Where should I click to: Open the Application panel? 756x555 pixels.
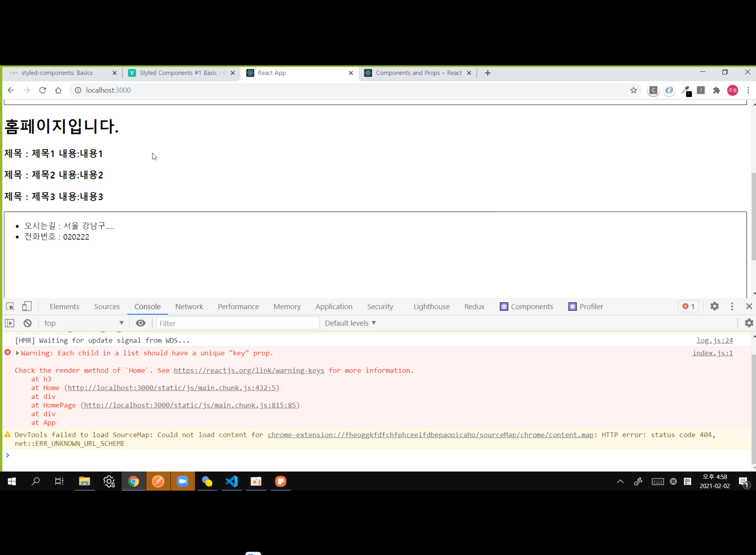[x=334, y=306]
